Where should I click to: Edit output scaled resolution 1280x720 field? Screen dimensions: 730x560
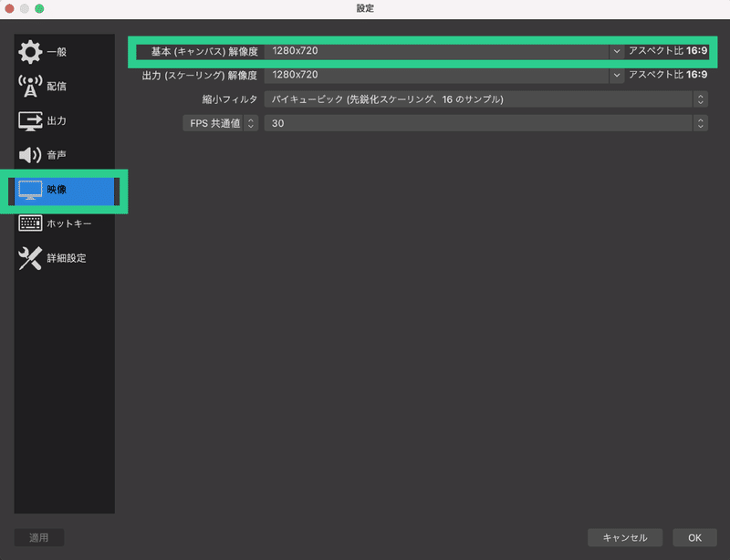coord(436,75)
